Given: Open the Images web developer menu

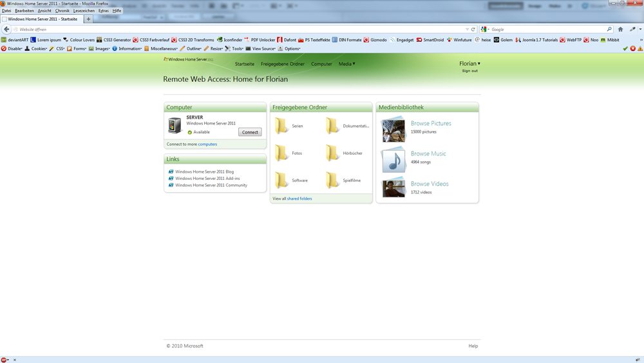Looking at the screenshot, I should [99, 48].
